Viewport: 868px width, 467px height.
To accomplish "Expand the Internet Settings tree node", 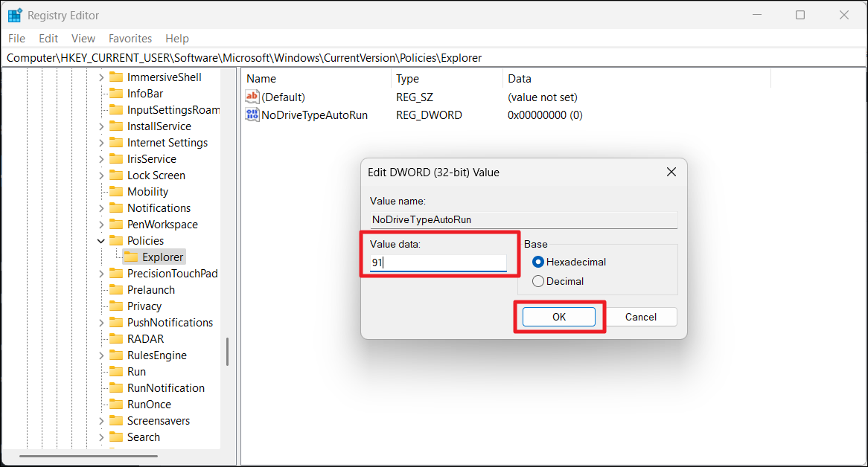I will 101,143.
